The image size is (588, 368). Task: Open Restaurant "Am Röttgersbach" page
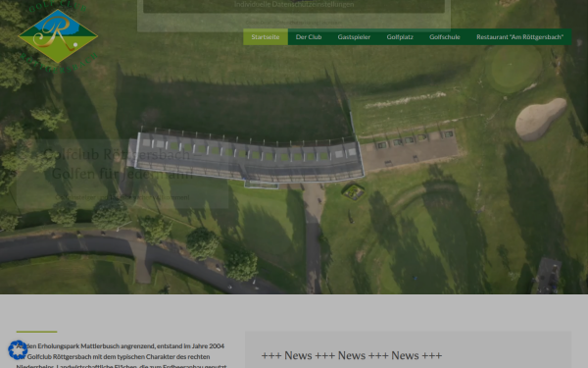point(519,37)
